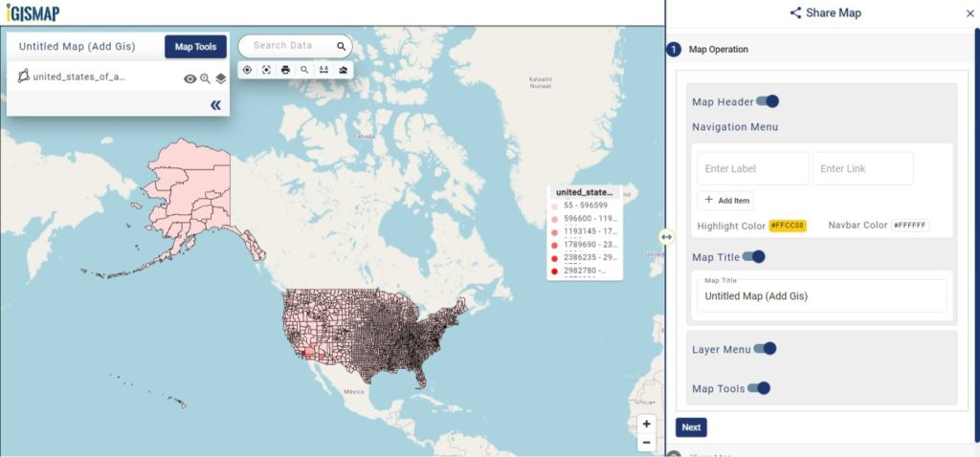Viewport: 980px width, 457px height.
Task: Close the Share Map panel
Action: pyautogui.click(x=970, y=13)
